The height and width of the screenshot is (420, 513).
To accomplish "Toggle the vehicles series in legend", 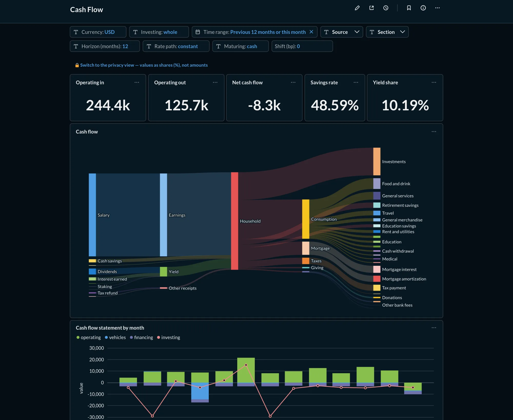I will tap(115, 337).
